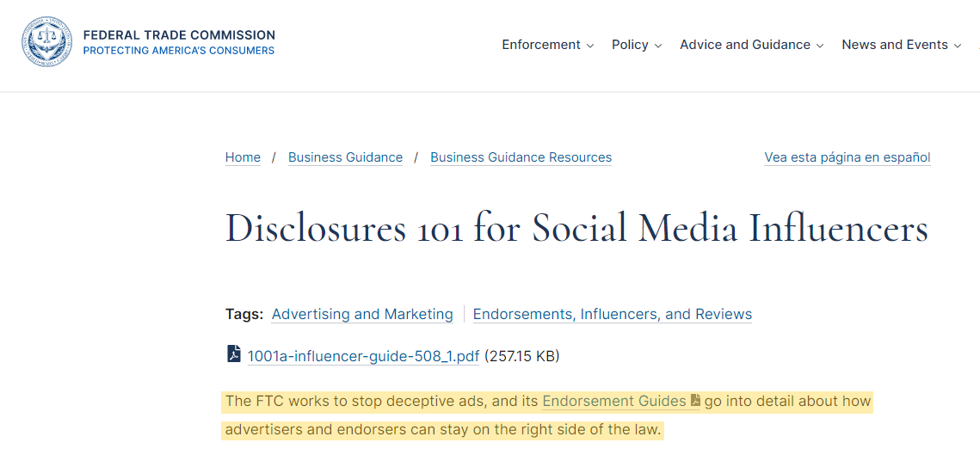Expand the Advice and Guidance chevron arrow
This screenshot has width=980, height=455.
coord(820,46)
